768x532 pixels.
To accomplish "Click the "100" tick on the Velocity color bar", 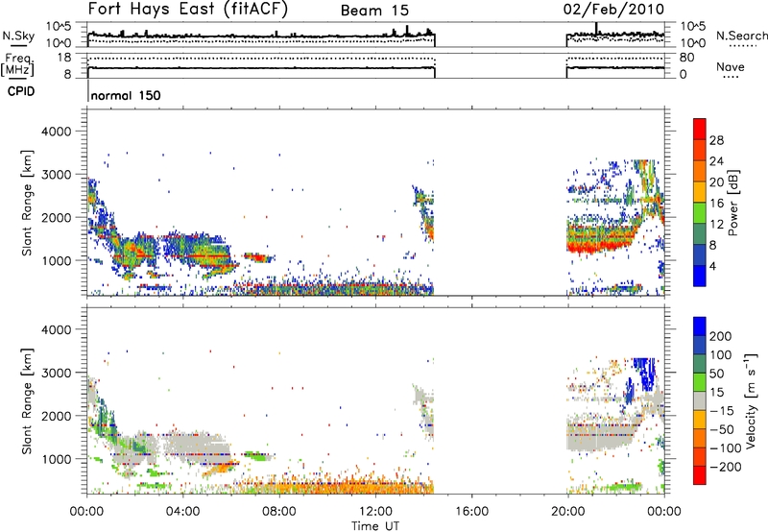I will click(721, 355).
